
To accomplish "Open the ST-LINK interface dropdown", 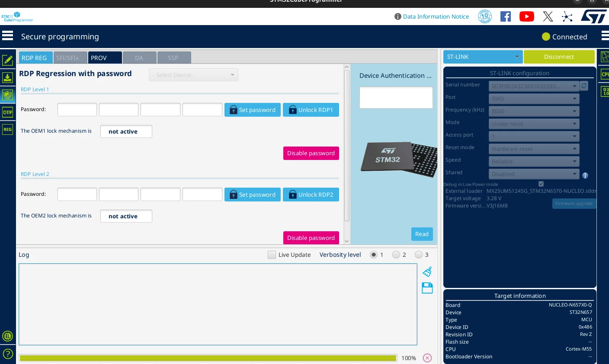I will pyautogui.click(x=483, y=57).
